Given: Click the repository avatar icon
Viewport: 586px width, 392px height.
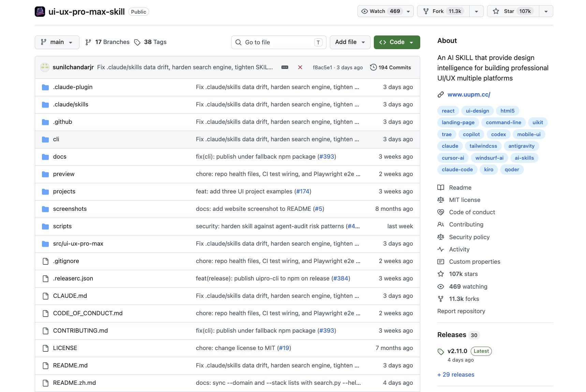Looking at the screenshot, I should pos(40,12).
